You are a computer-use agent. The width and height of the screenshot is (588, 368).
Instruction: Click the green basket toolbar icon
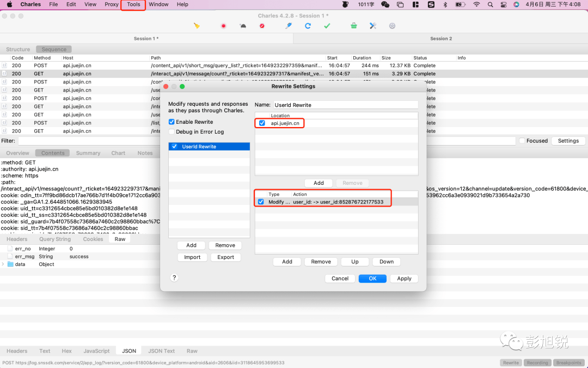(x=354, y=26)
